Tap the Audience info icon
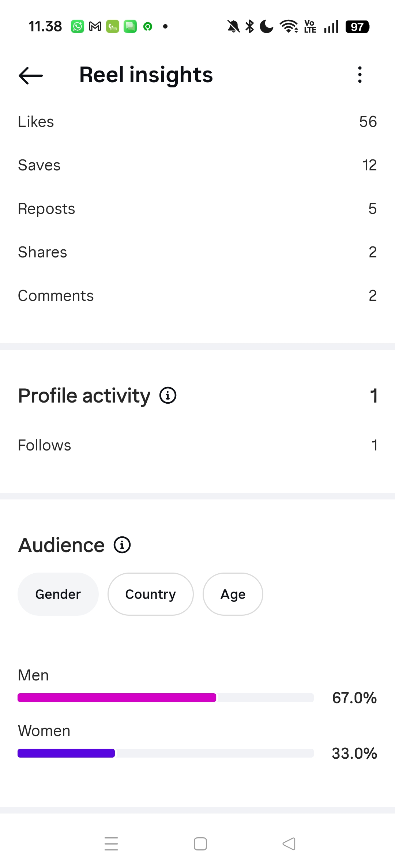 click(122, 545)
